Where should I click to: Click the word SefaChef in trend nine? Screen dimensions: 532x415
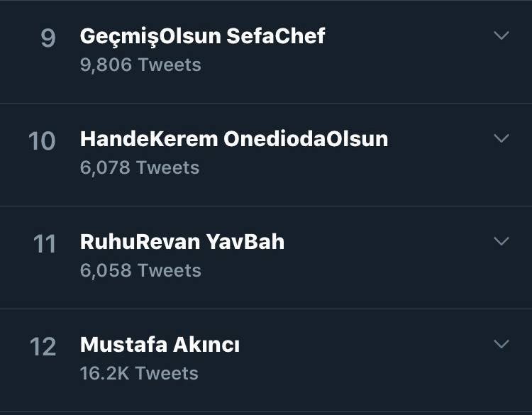point(275,36)
